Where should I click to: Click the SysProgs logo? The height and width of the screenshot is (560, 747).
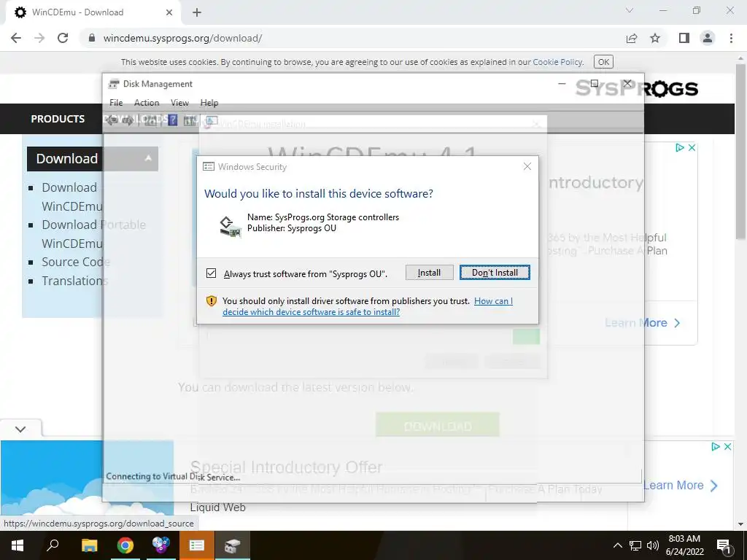(x=636, y=88)
